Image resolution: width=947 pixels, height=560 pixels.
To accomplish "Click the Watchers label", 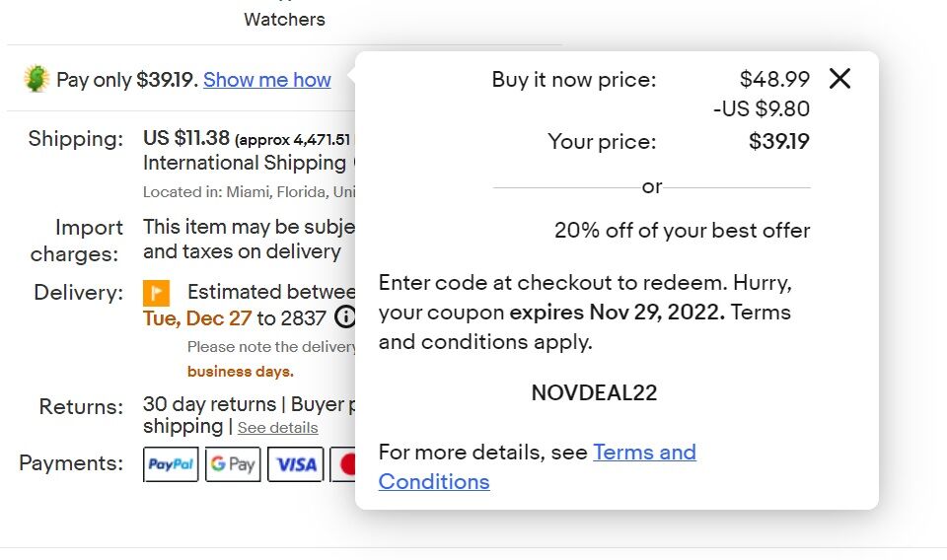I will tap(284, 19).
